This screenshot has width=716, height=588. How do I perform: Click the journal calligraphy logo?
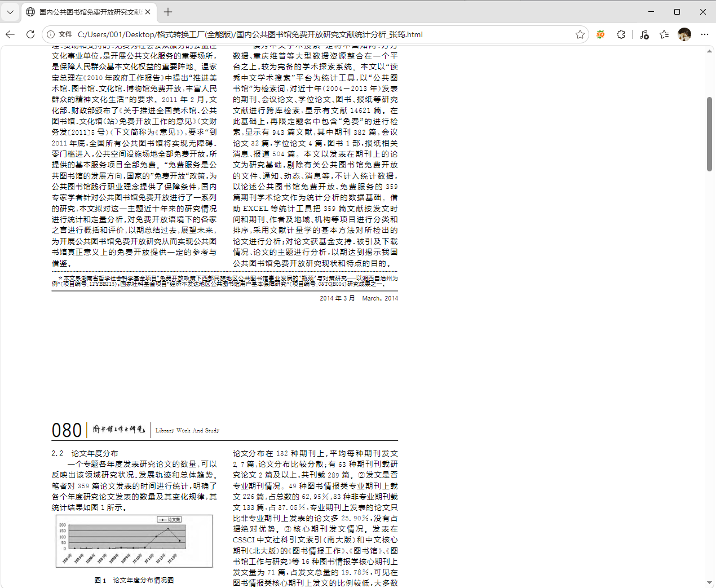point(119,430)
